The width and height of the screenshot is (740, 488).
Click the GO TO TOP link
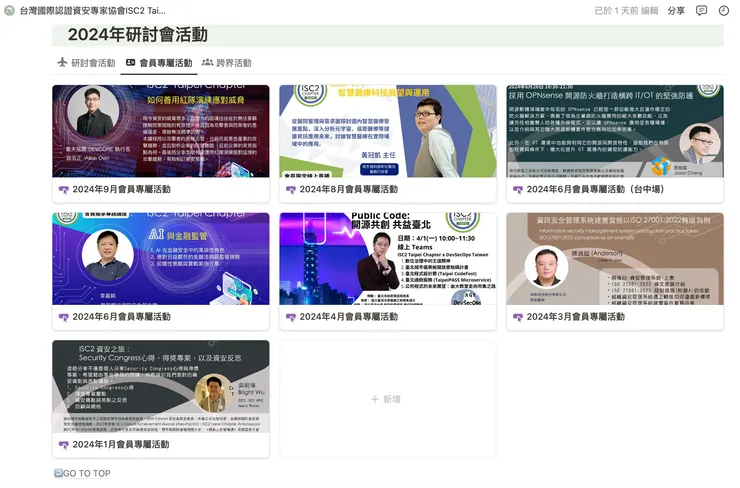pyautogui.click(x=87, y=473)
